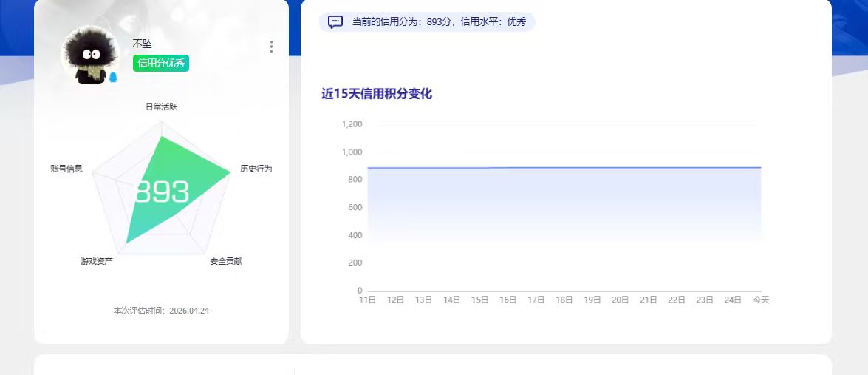This screenshot has height=375, width=868.
Task: Click the 0 y-axis value
Action: [x=360, y=291]
